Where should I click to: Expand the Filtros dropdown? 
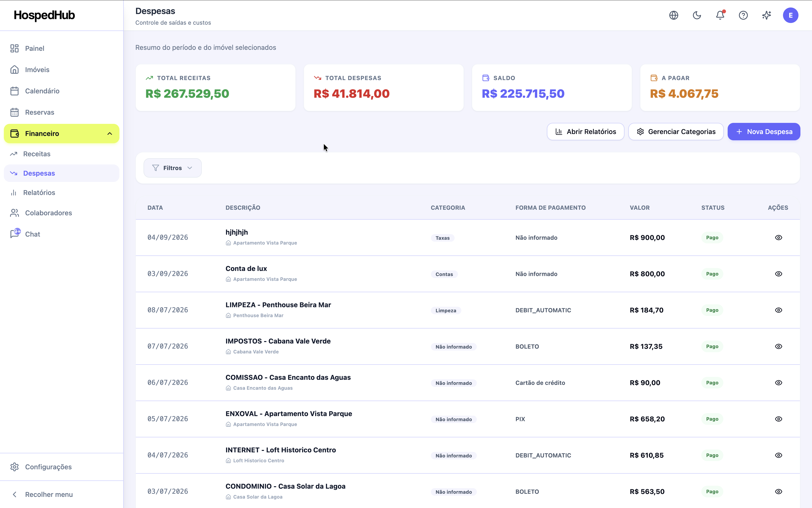(173, 168)
